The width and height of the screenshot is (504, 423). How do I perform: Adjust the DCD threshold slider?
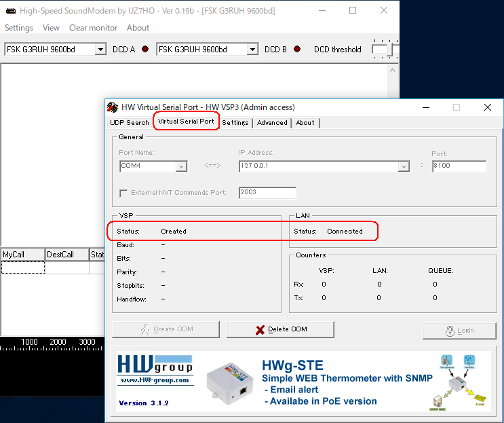click(x=390, y=49)
